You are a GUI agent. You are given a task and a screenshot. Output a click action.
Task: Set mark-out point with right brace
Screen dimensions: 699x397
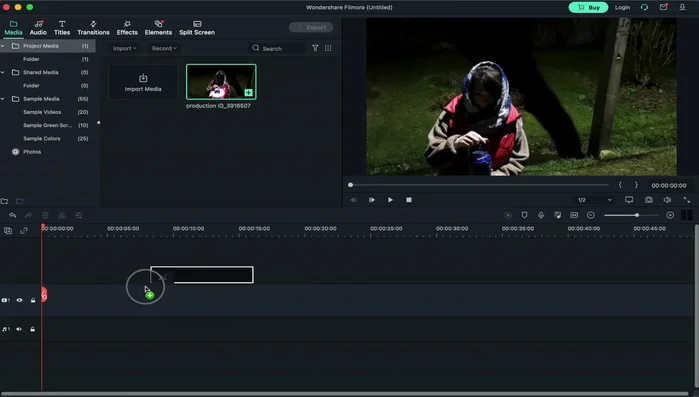[x=636, y=185]
